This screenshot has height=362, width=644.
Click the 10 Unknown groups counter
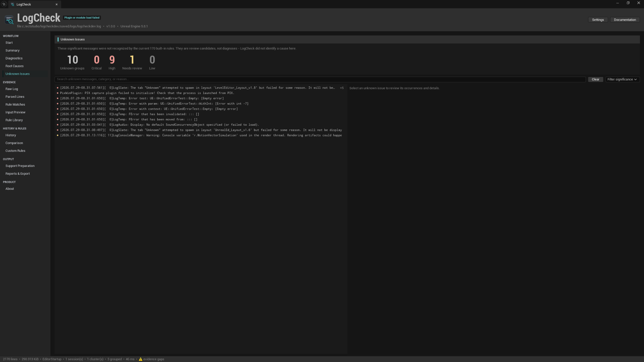(72, 62)
